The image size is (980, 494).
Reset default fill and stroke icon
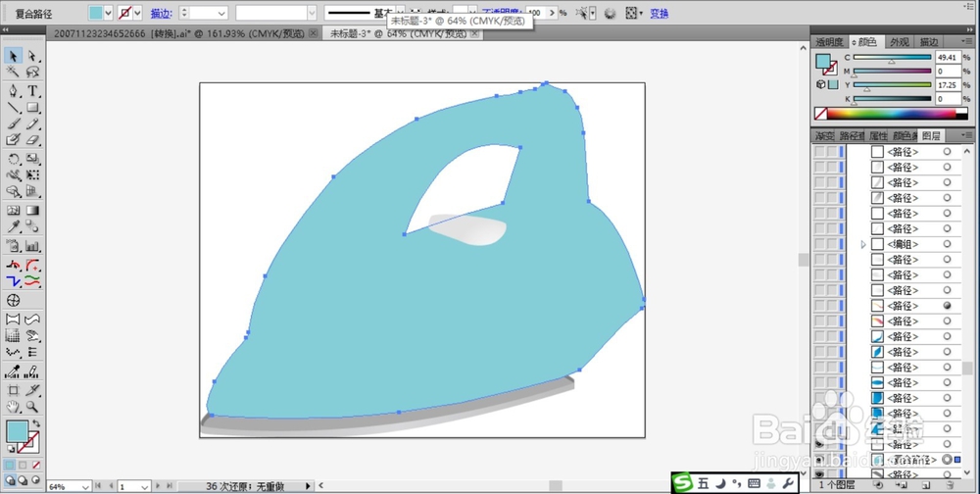[11, 449]
